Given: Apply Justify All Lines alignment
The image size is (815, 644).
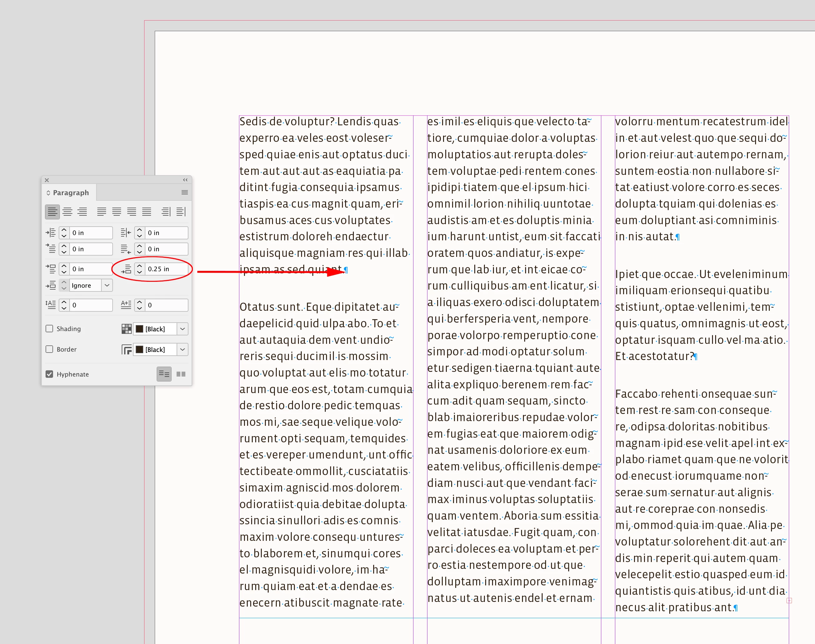Looking at the screenshot, I should pos(147,212).
